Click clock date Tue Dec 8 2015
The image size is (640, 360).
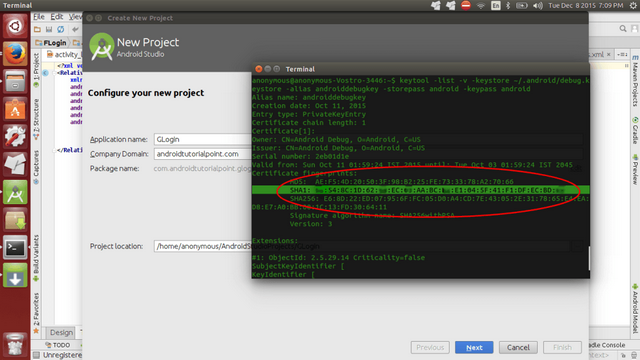(x=586, y=5)
